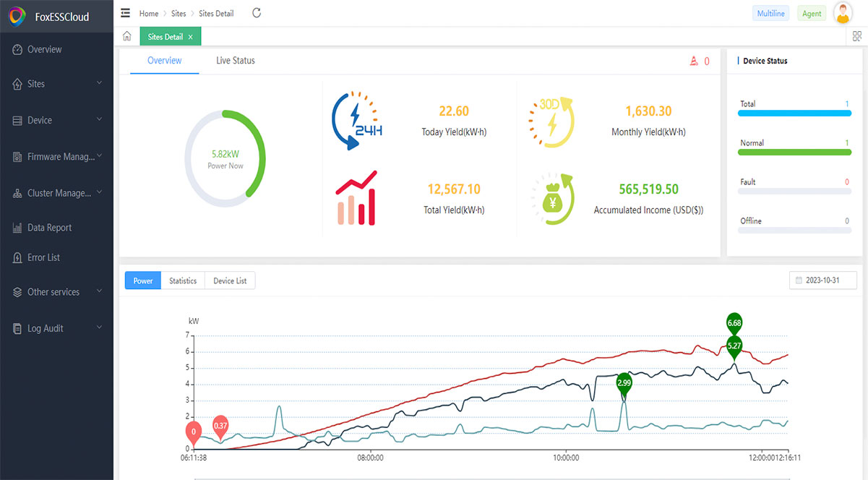Screen dimensions: 868x480
Task: Click the home icon tab
Action: (127, 36)
